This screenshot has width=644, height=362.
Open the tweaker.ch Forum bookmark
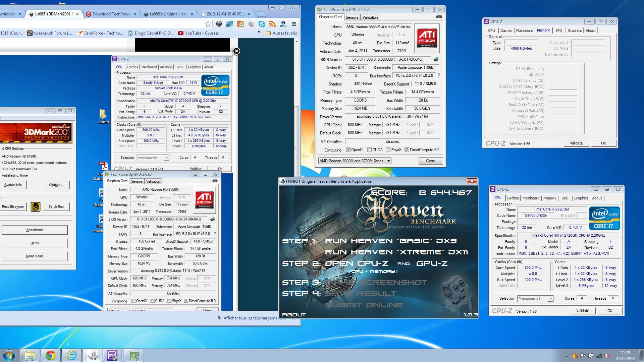point(50,33)
